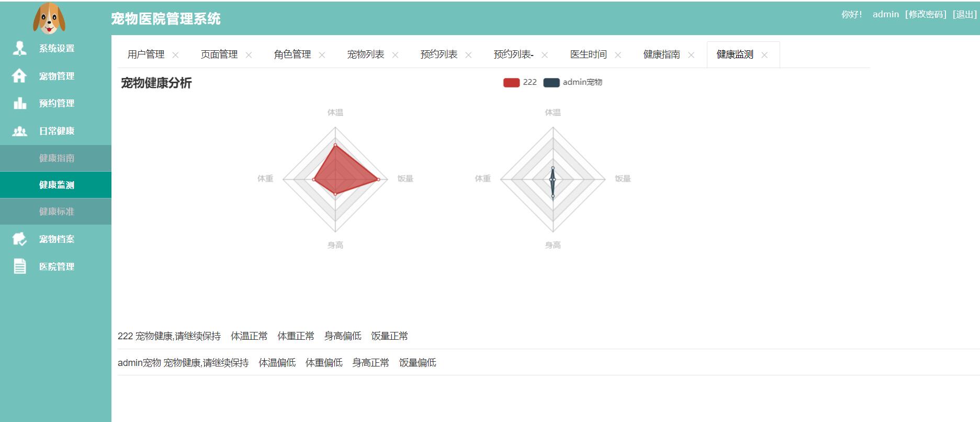Viewport: 980px width, 422px height.
Task: Click 饭量偏低 in the admin宠物 row
Action: point(418,363)
